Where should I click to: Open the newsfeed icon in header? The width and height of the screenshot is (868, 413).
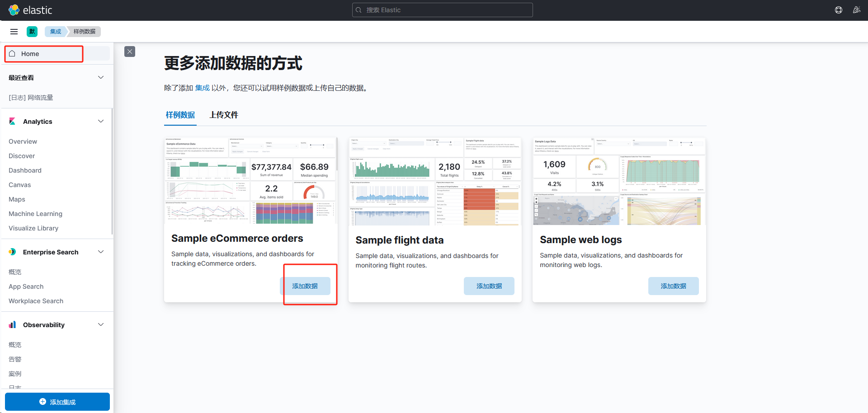click(x=856, y=10)
